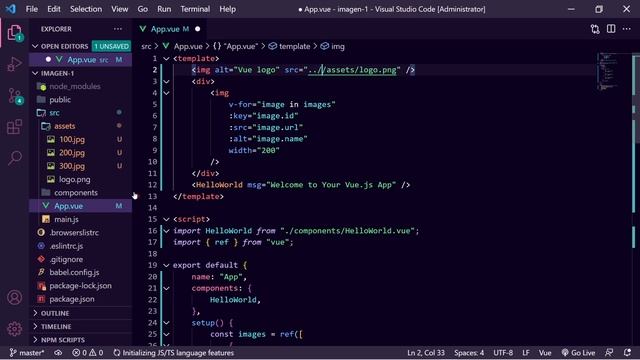Open Explorer more actions ellipsis

(x=118, y=29)
